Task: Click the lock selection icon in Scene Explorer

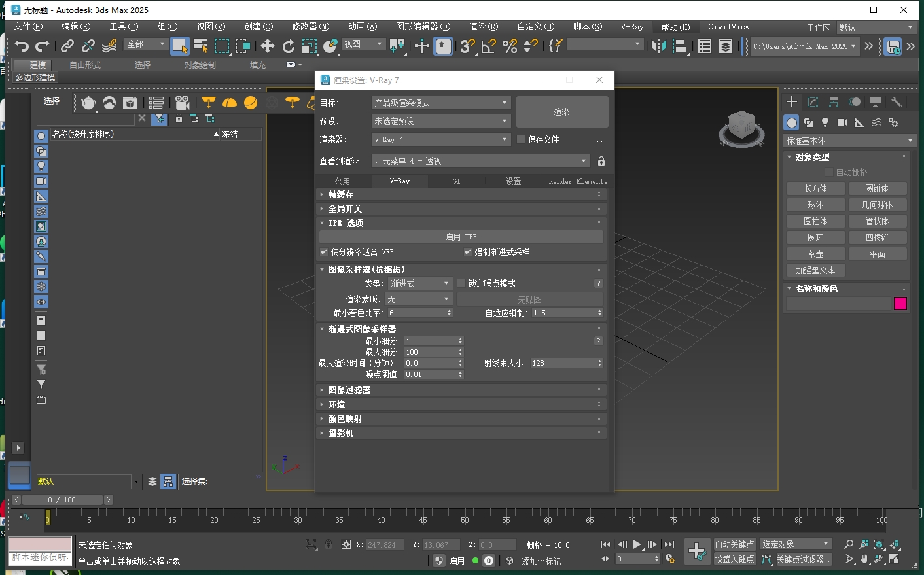Action: click(178, 118)
